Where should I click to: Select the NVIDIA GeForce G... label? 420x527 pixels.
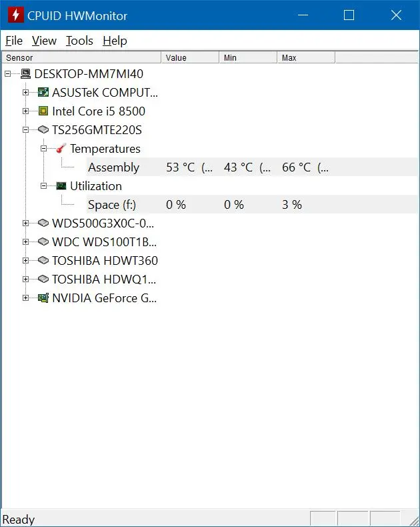tap(104, 298)
